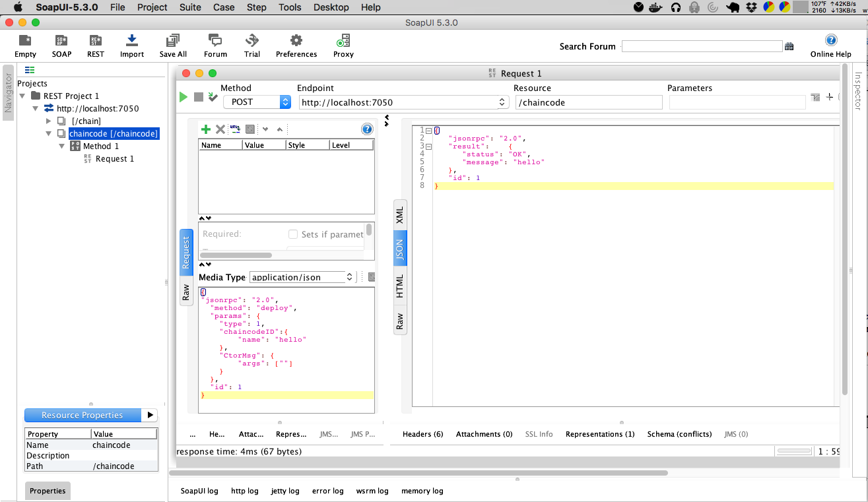This screenshot has width=868, height=502.
Task: Click the horizontal scrollbar in parameter details
Action: pyautogui.click(x=236, y=255)
